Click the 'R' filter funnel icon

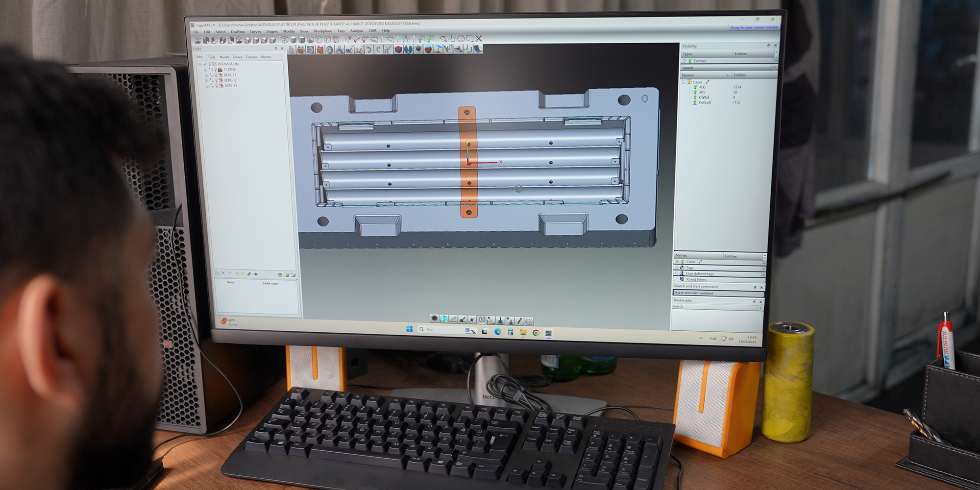pos(388,49)
